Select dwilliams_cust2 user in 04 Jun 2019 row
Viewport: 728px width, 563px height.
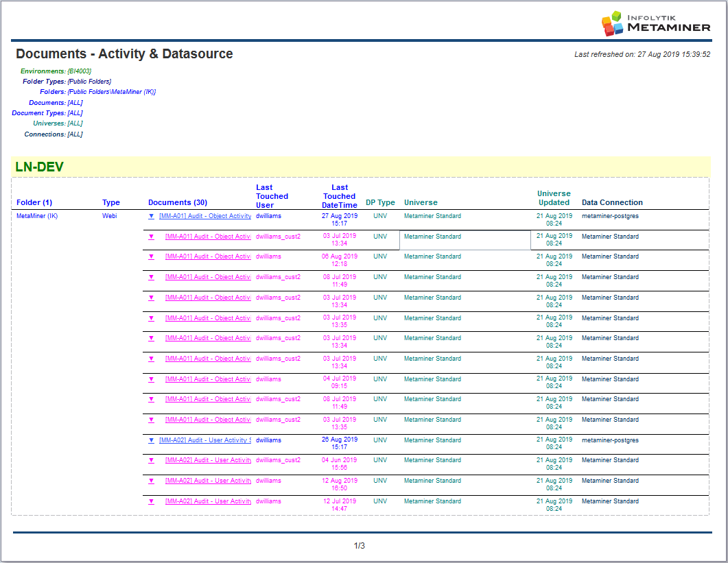[x=278, y=460]
